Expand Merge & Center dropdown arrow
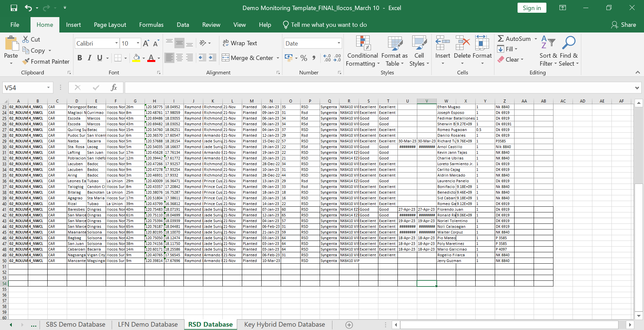This screenshot has height=330, width=644. point(278,58)
